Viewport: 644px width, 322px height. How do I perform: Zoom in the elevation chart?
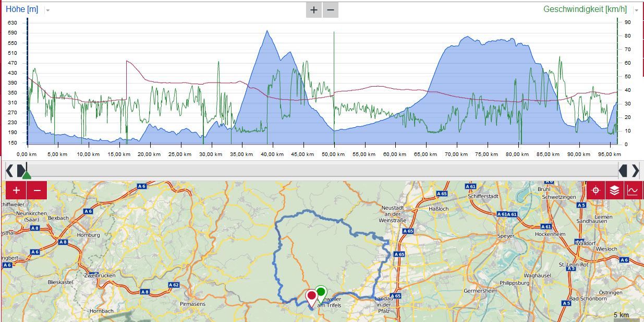[x=313, y=10]
